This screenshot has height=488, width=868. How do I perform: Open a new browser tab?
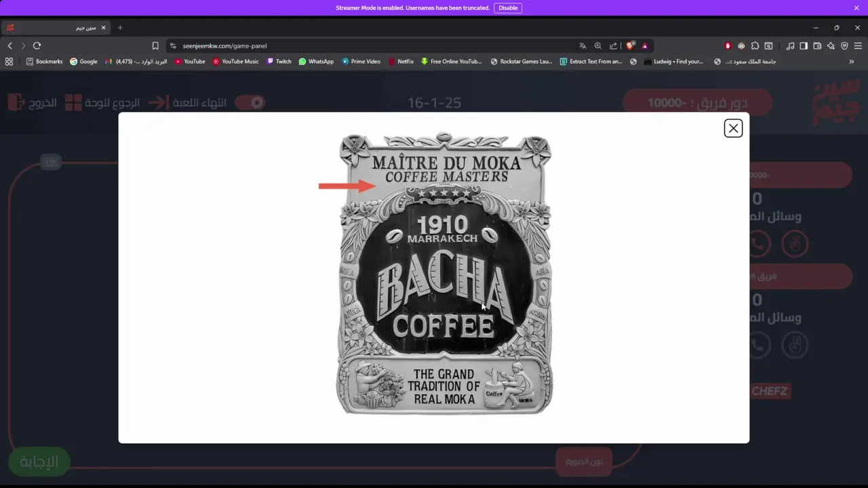pyautogui.click(x=120, y=28)
